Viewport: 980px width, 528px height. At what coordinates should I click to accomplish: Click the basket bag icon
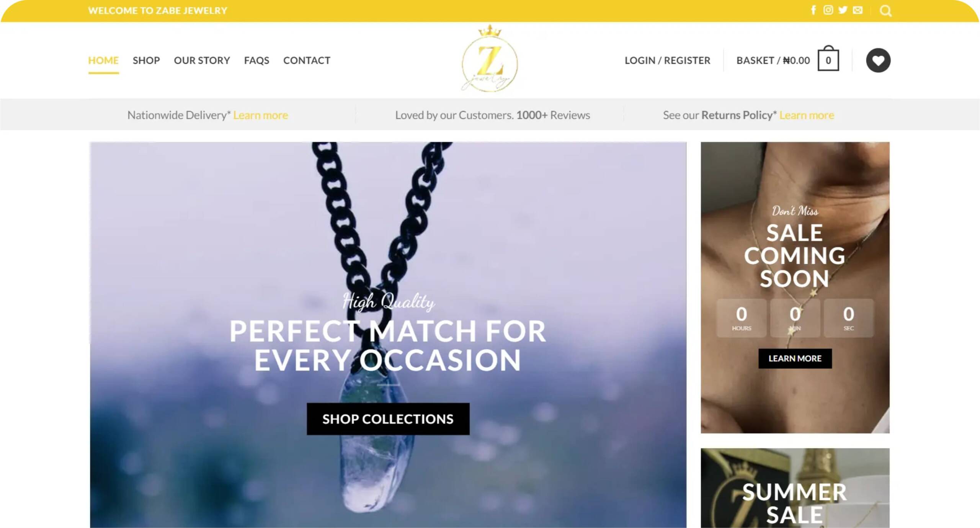coord(828,59)
